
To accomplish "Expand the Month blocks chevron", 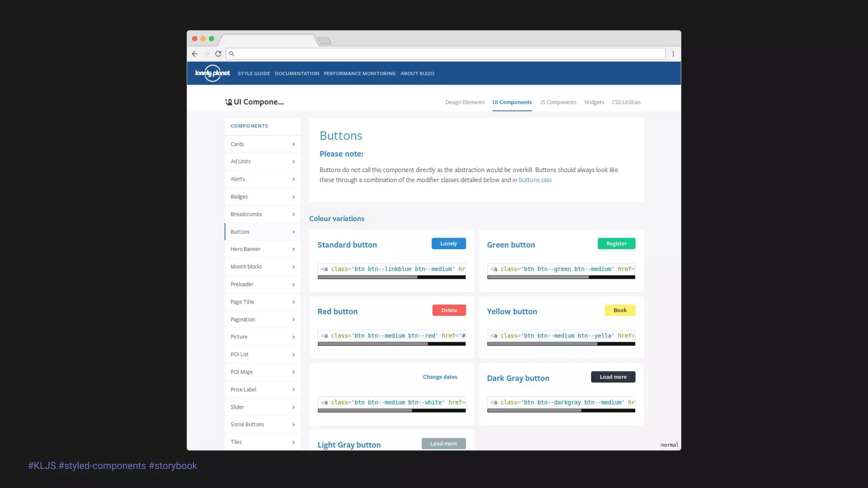I will pyautogui.click(x=293, y=267).
